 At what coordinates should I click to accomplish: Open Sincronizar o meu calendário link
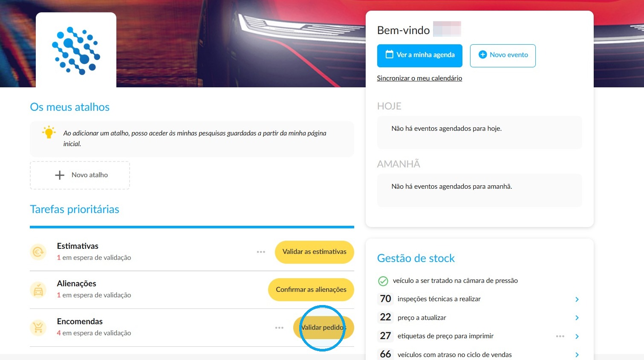click(419, 78)
